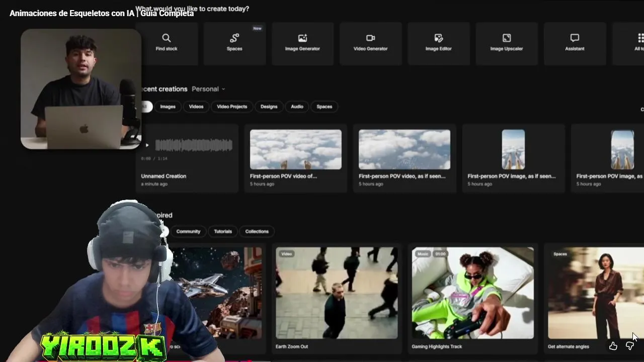Open the Spaces tool tile
The height and width of the screenshot is (362, 644).
pyautogui.click(x=234, y=43)
